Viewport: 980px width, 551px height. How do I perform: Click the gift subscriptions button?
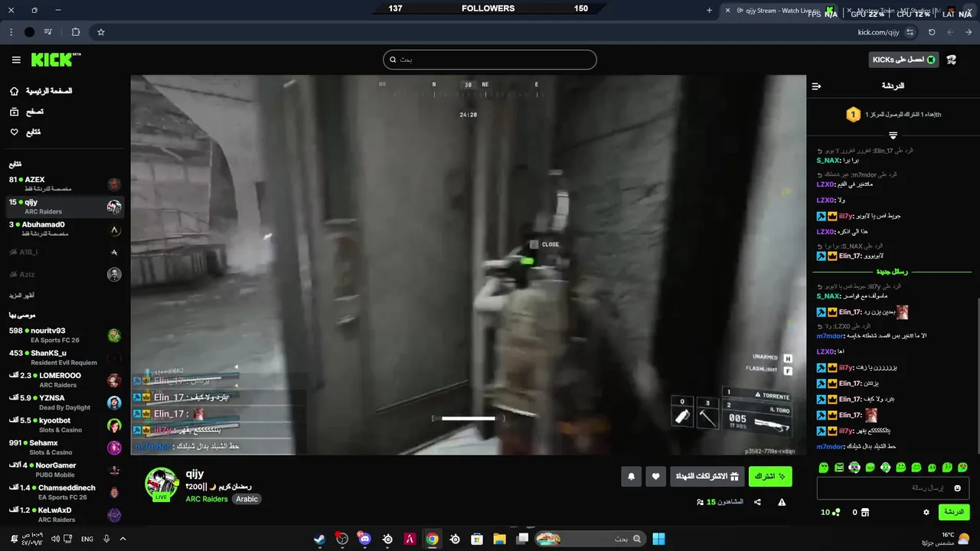(x=707, y=477)
